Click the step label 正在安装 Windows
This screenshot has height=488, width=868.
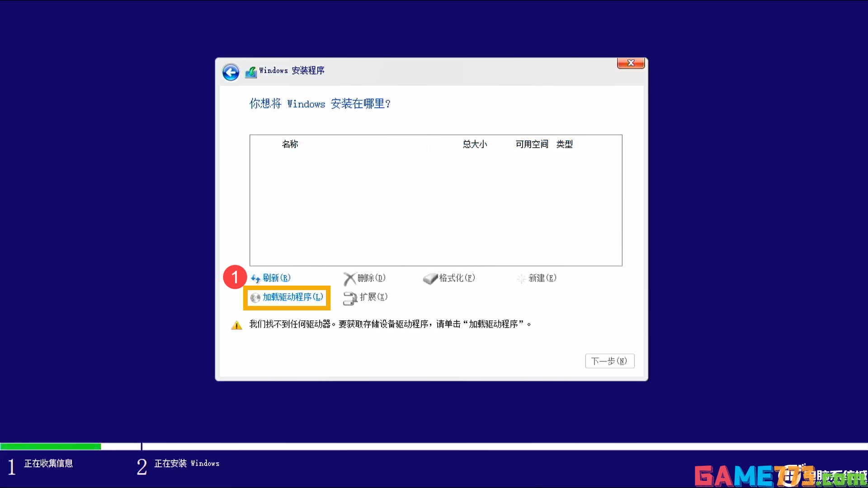[x=187, y=464]
